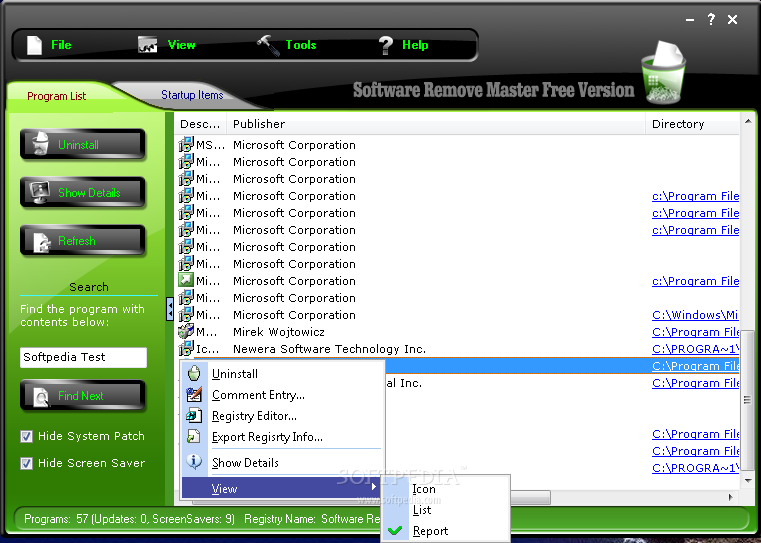
Task: Open the C:\Windows\Mi directory link
Action: [695, 315]
